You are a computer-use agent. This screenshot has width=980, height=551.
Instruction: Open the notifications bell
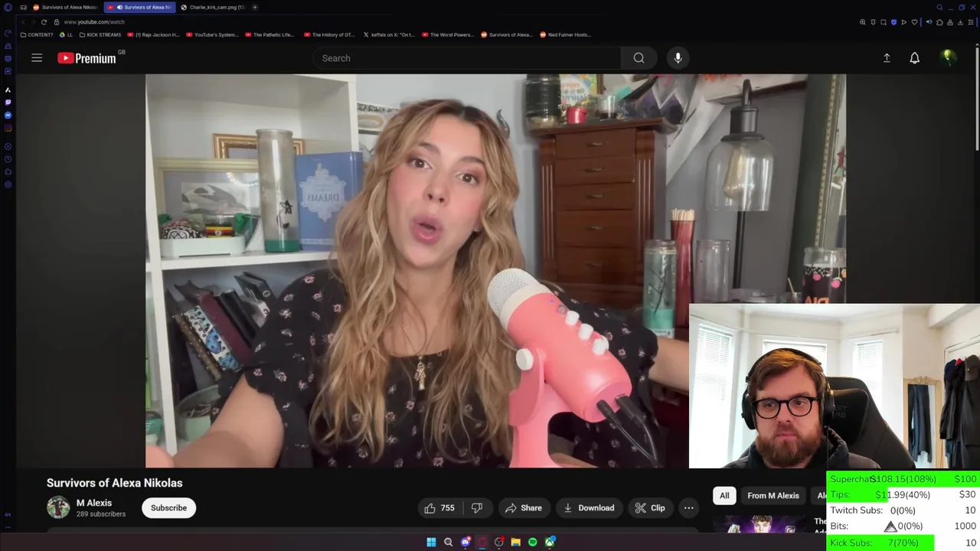914,58
